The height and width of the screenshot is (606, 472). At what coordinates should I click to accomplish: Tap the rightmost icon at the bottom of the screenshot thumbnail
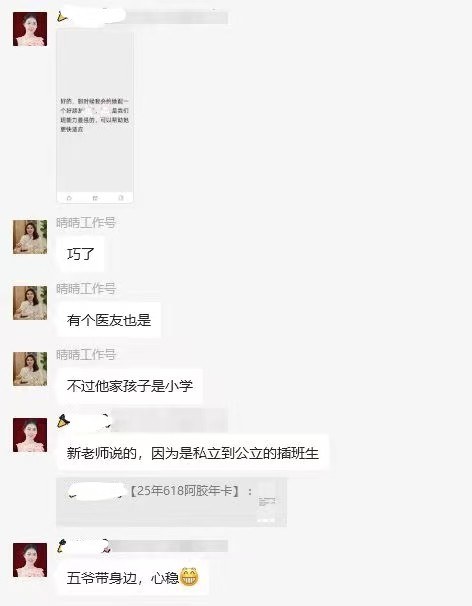121,198
